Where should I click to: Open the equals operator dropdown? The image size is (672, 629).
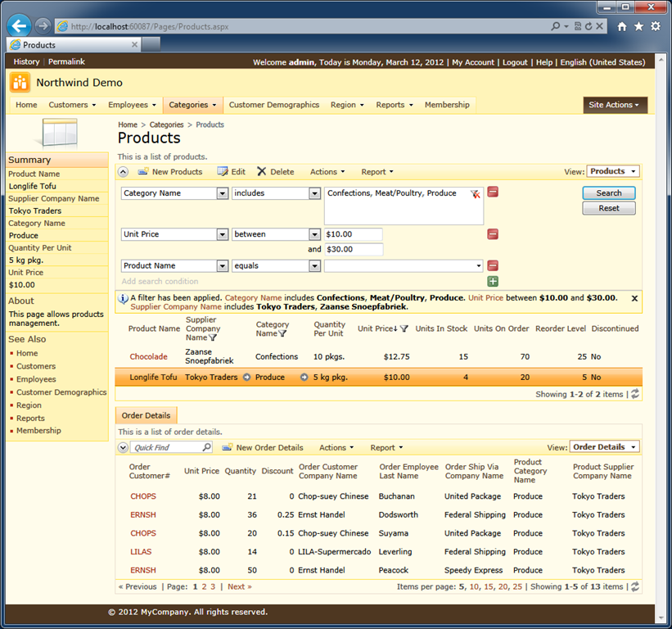tap(315, 266)
